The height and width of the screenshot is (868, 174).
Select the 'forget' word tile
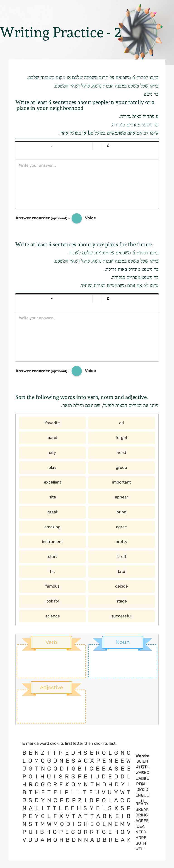(121, 438)
